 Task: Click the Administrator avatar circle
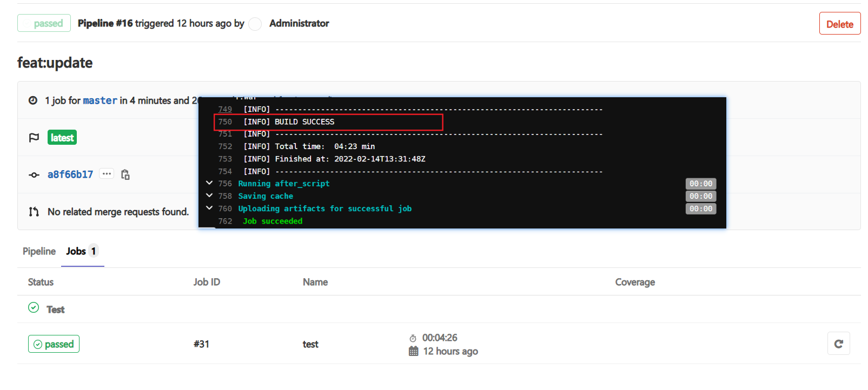(x=255, y=24)
